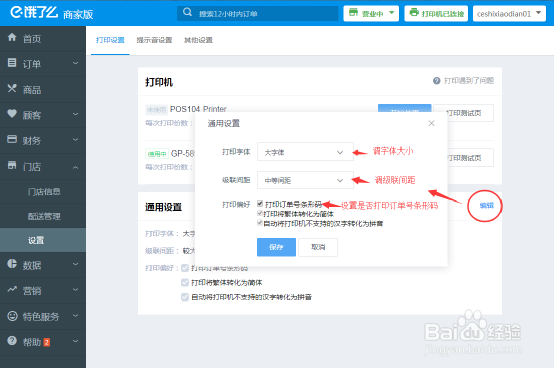Expand the 订单 sidebar menu chevron
Viewport: 554px width, 369px height.
click(75, 63)
